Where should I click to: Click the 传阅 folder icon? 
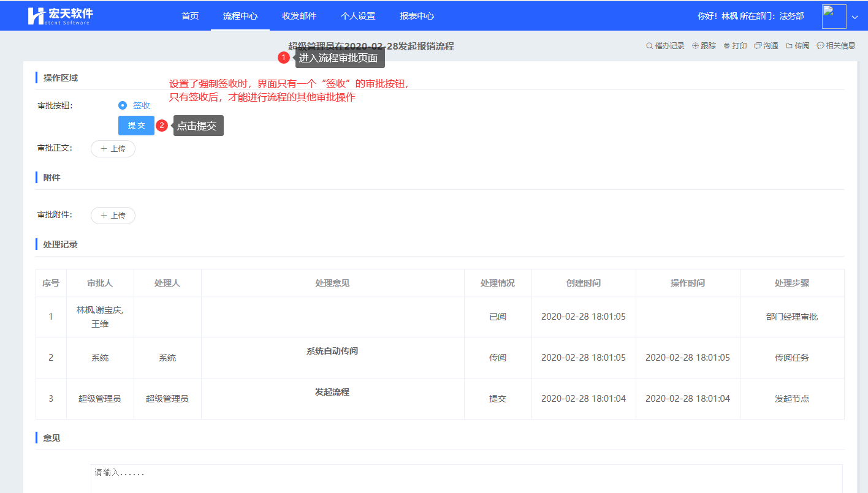(x=790, y=46)
